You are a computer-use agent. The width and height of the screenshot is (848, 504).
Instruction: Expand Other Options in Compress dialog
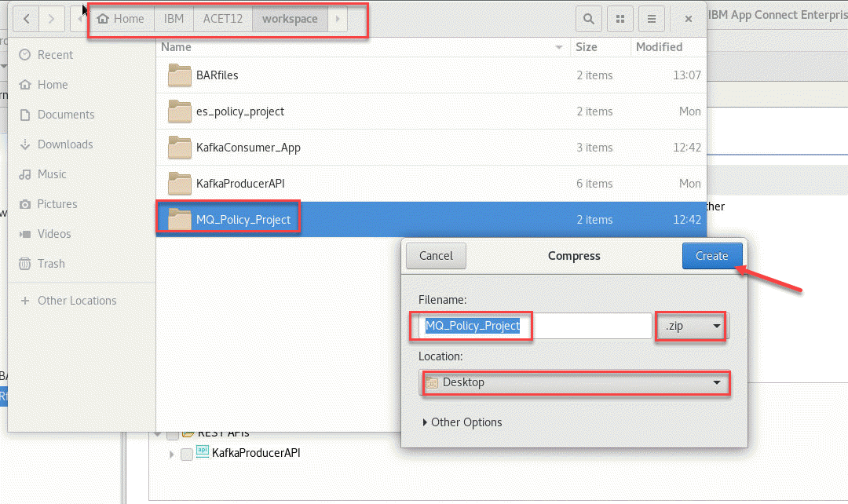[x=462, y=422]
